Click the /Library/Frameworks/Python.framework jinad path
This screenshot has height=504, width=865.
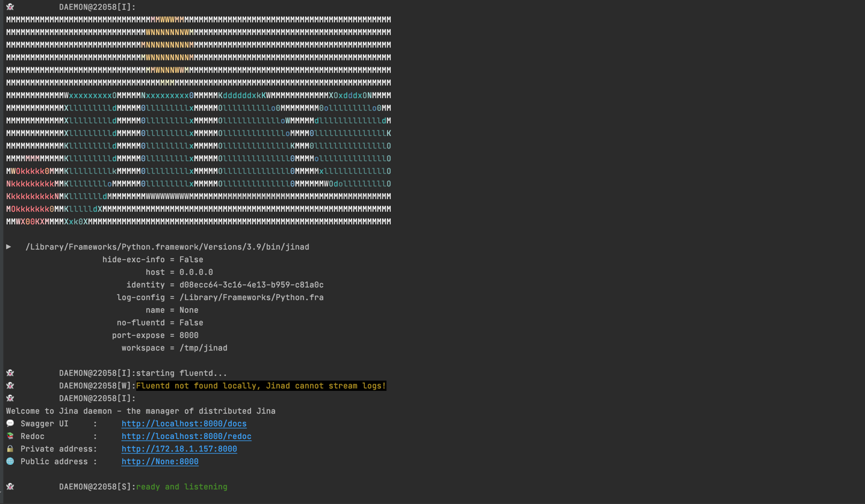pyautogui.click(x=167, y=247)
